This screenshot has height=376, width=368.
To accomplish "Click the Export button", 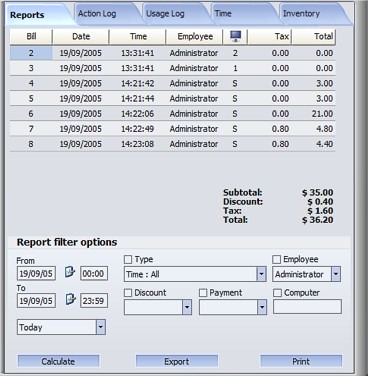I will [177, 361].
